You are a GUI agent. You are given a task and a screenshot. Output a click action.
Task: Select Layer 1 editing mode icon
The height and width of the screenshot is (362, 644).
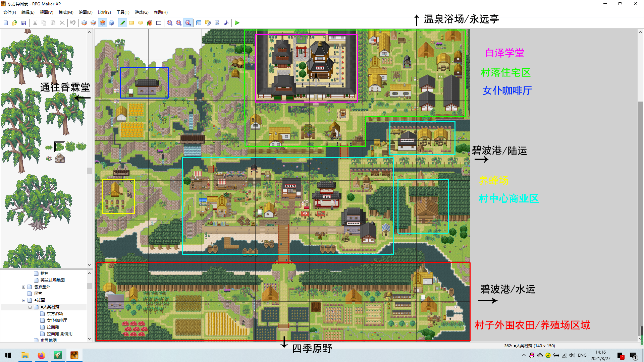(x=84, y=23)
